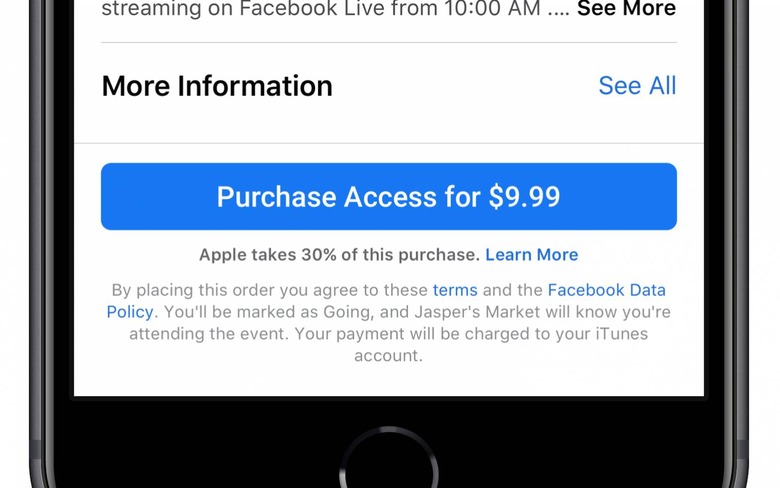Tap the Facebook Live text in the description
Image resolution: width=780 pixels, height=488 pixels.
click(x=312, y=8)
